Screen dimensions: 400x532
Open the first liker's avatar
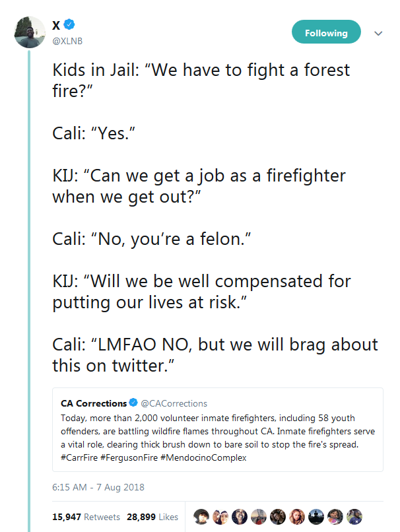[x=201, y=517]
